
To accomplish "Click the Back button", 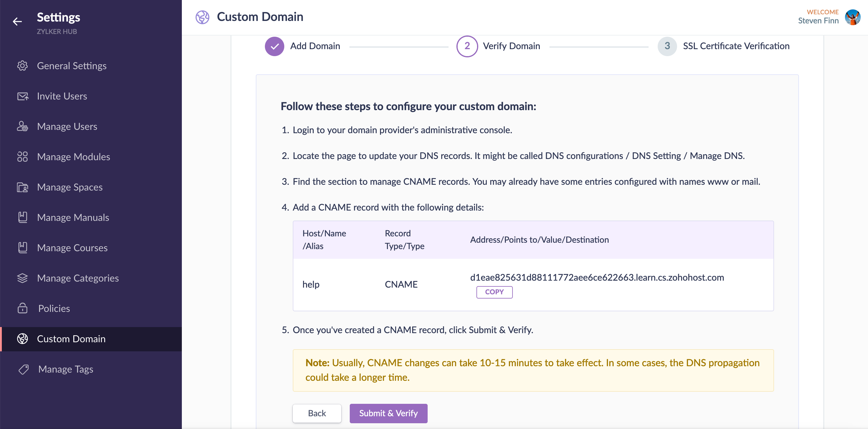I will click(316, 413).
